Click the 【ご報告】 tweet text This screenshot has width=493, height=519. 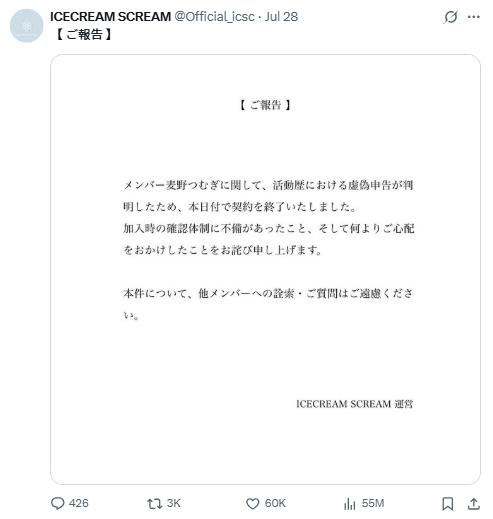click(83, 34)
